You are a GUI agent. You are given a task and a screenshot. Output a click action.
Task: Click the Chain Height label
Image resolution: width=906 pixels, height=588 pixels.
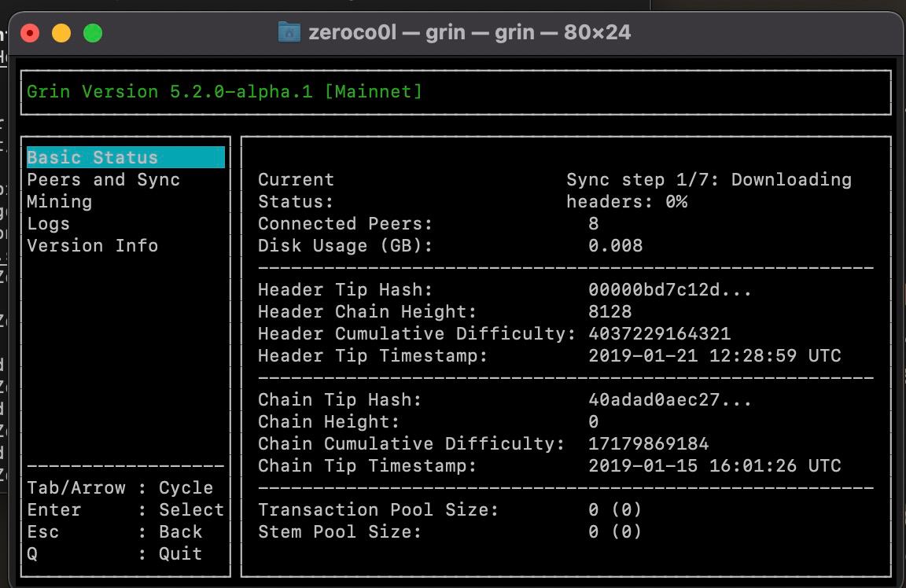point(329,421)
